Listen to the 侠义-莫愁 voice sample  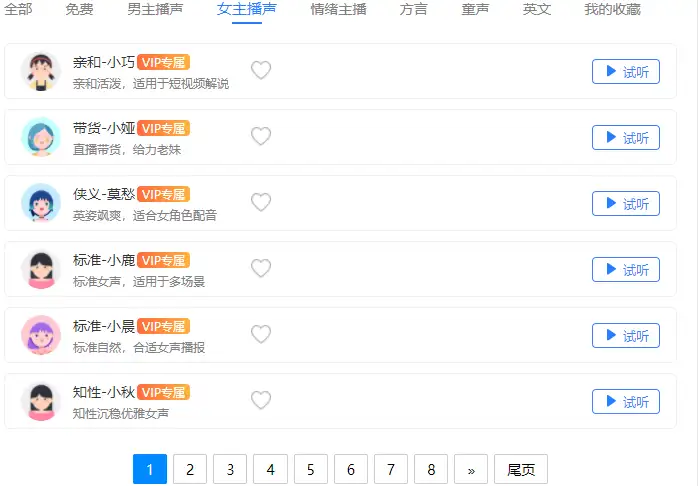625,203
